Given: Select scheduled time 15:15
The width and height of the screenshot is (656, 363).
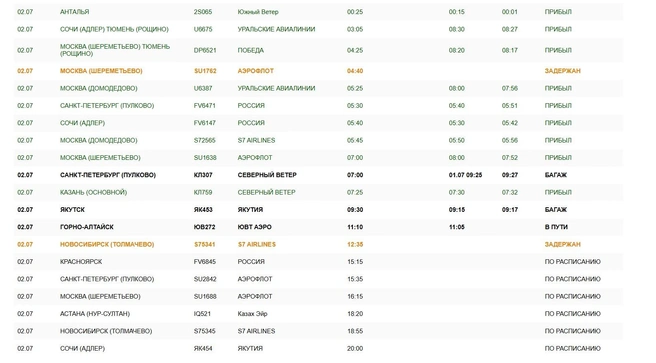Looking at the screenshot, I should pos(355,262).
